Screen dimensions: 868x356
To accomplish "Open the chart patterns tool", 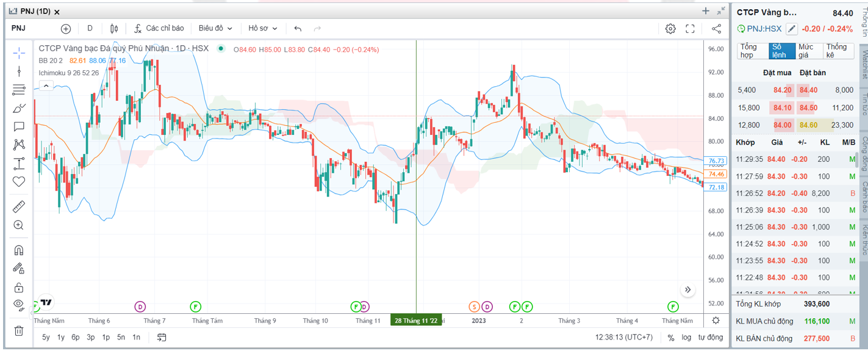I will coord(19,145).
